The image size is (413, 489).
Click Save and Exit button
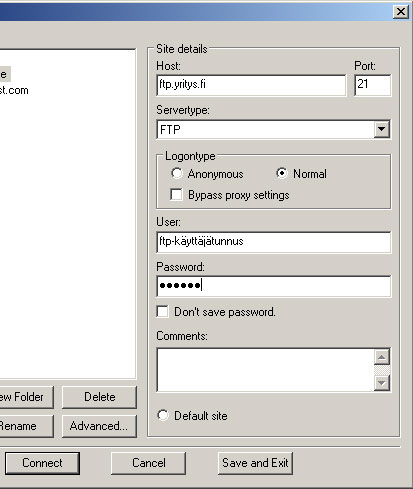255,463
